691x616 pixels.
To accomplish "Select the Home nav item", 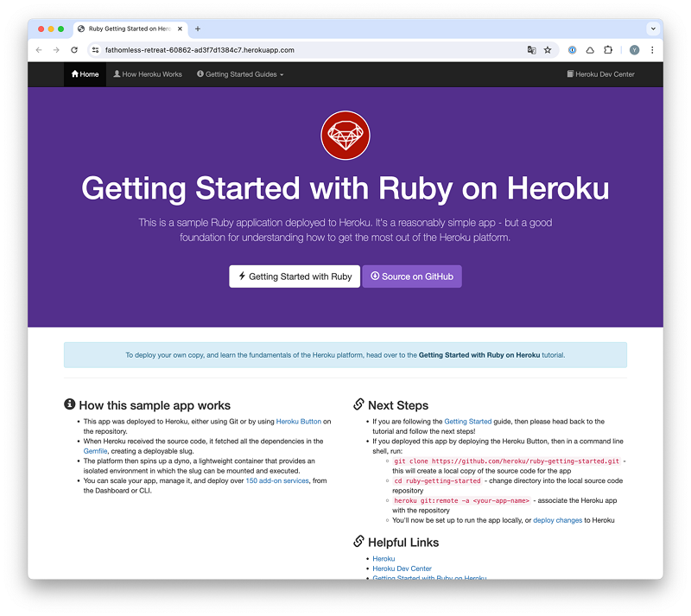I will click(85, 74).
